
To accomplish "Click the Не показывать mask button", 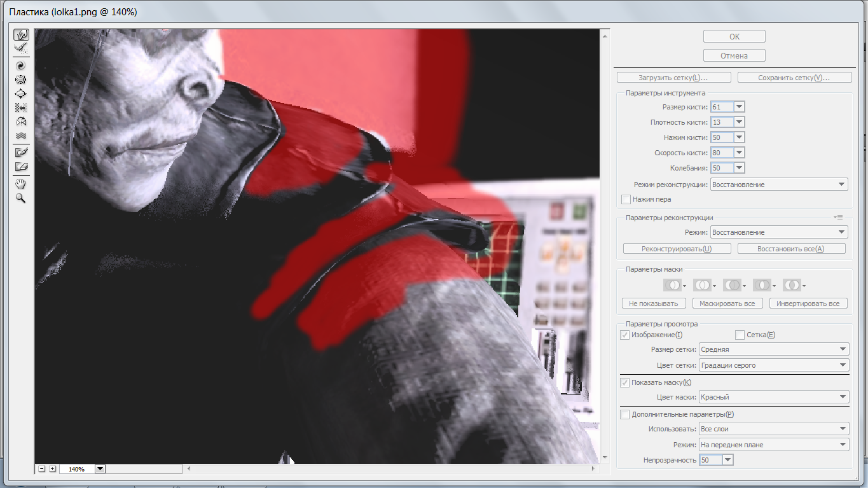I will coord(654,303).
